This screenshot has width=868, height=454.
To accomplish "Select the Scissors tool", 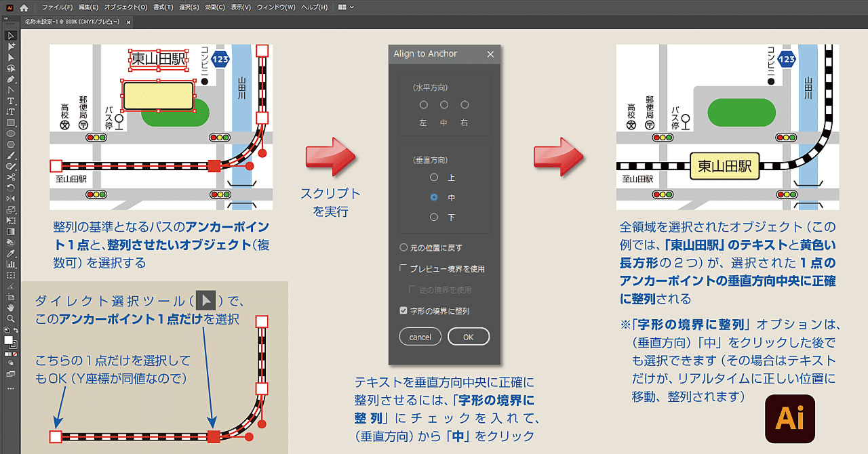I will [9, 177].
